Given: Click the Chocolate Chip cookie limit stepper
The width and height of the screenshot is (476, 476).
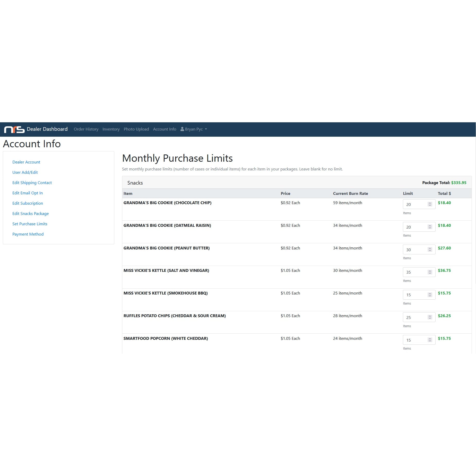Looking at the screenshot, I should tap(430, 204).
